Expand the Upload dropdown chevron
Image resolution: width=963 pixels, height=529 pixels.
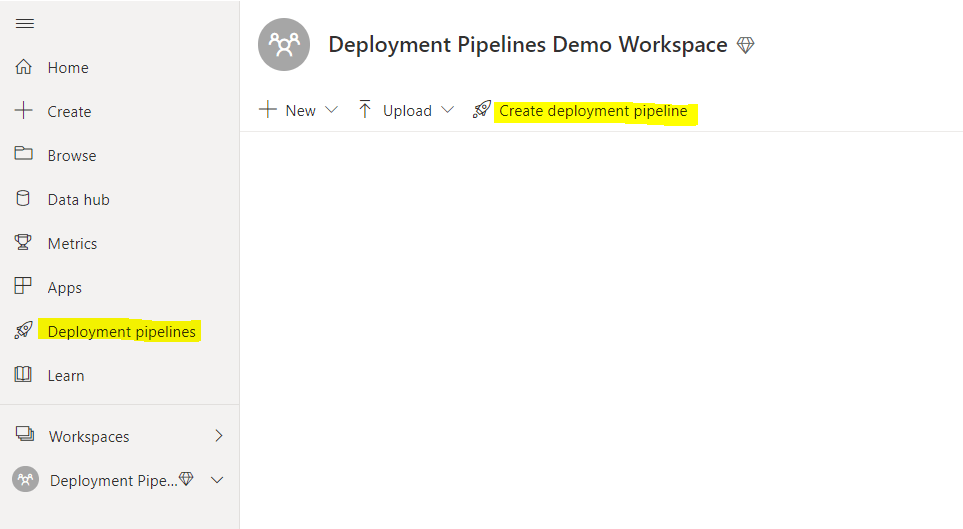pyautogui.click(x=447, y=110)
